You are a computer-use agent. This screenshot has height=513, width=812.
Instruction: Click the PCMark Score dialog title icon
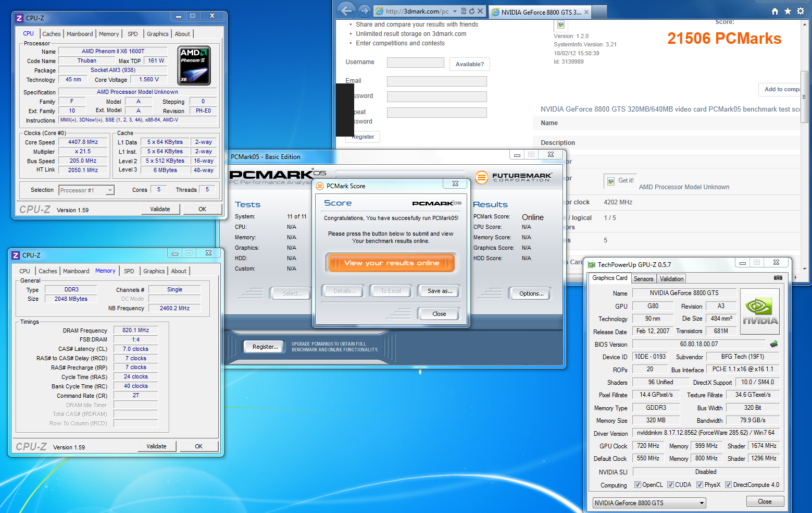click(x=320, y=186)
